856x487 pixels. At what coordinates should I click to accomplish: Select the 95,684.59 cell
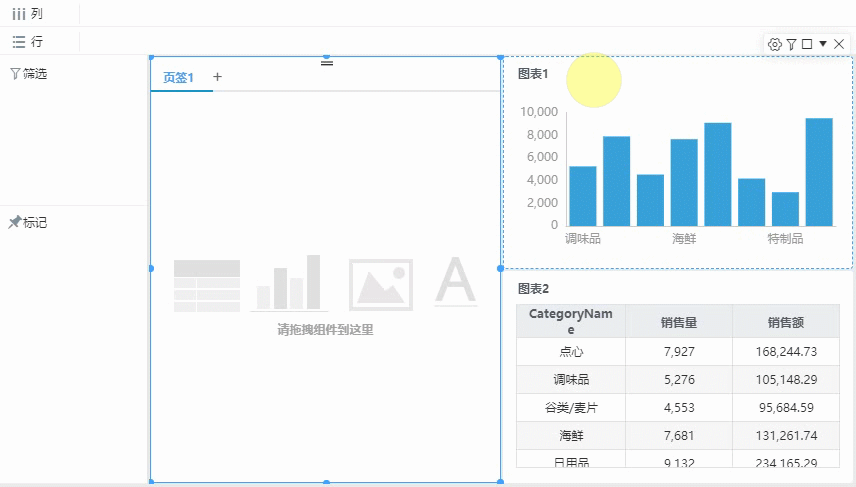pos(786,407)
